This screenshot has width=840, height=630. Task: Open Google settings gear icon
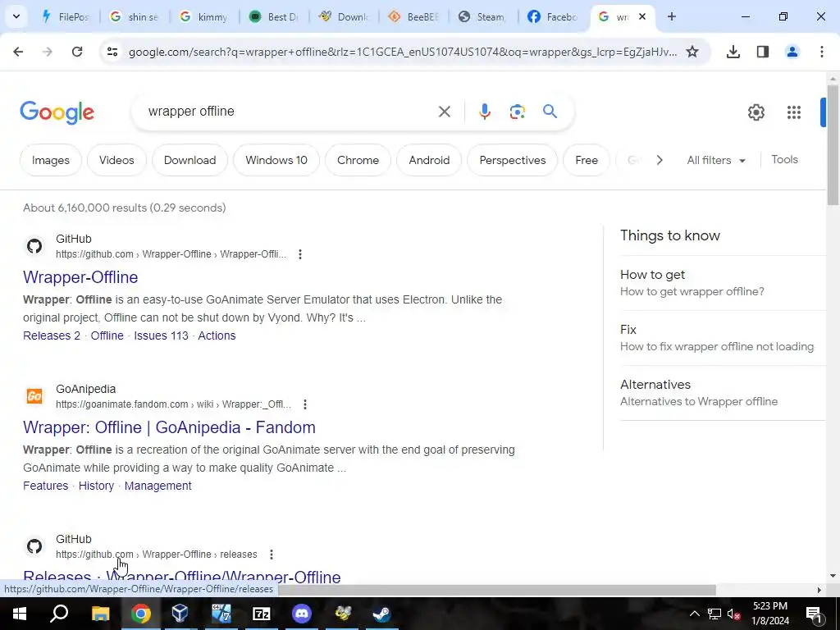coord(756,112)
